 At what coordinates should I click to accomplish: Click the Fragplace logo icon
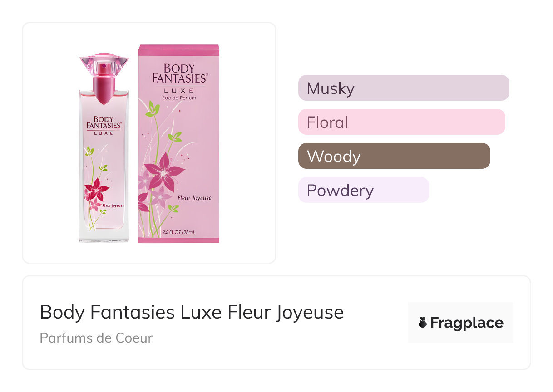point(423,323)
